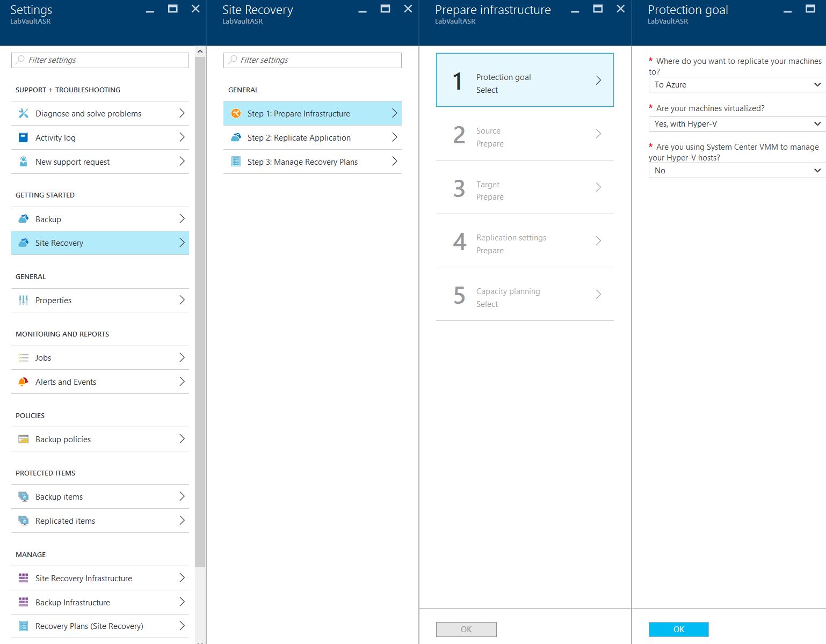The image size is (826, 644).
Task: Click the Properties sliders icon
Action: pos(23,300)
